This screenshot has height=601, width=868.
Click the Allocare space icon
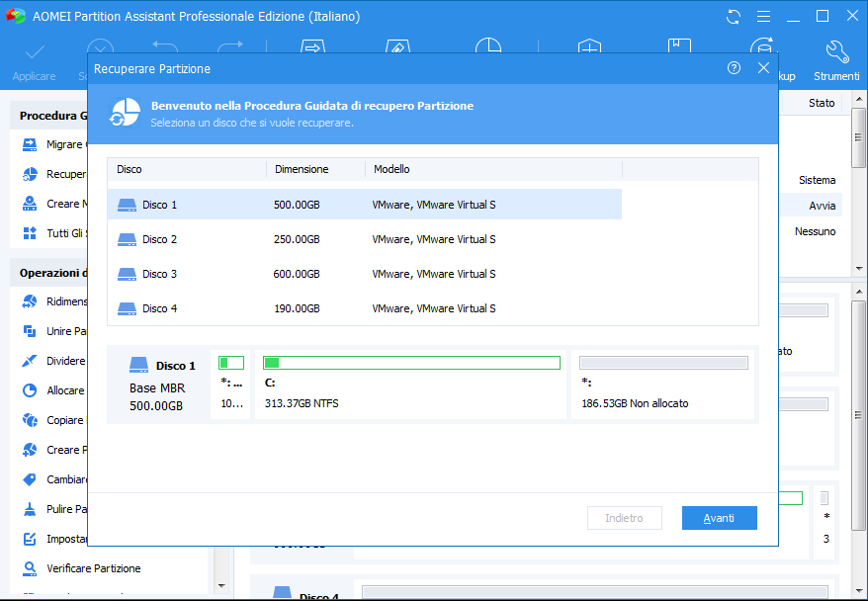30,390
